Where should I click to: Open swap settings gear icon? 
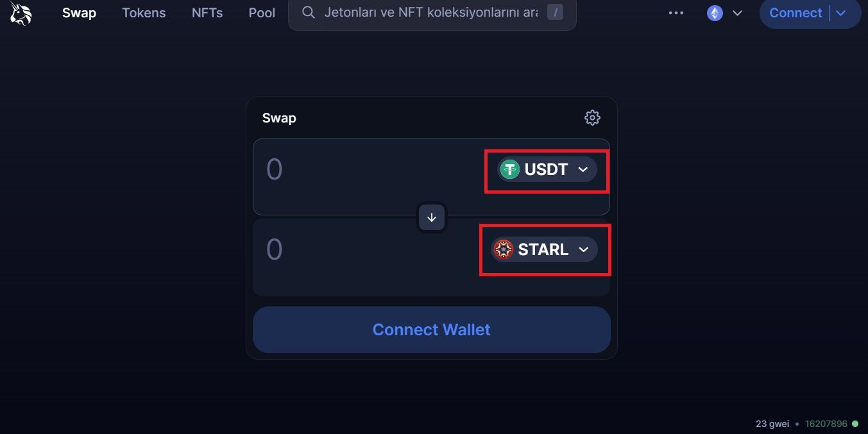pos(592,117)
